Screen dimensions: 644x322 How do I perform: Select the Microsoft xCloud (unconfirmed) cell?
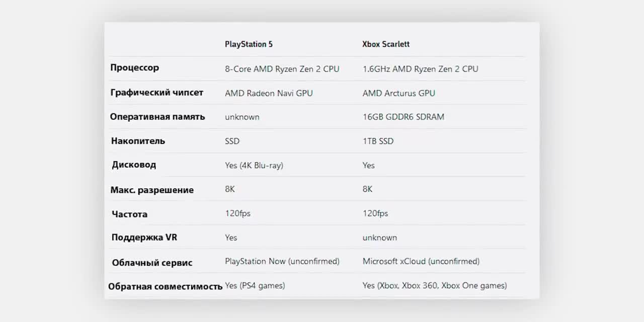(x=421, y=262)
